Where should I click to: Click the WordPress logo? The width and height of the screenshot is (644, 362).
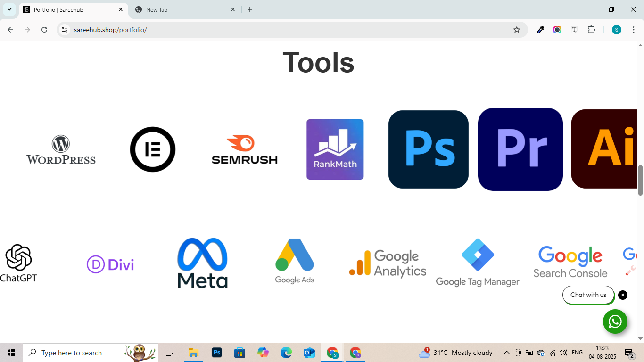point(61,150)
